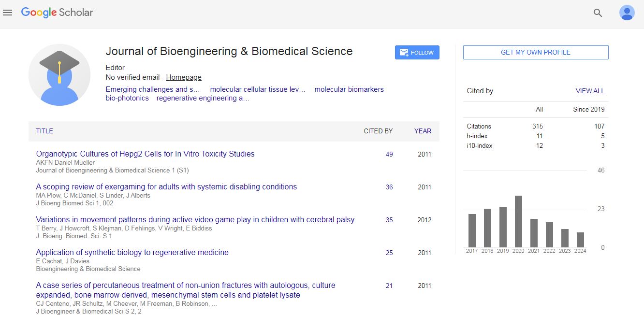The image size is (644, 315).
Task: Sort publications by Cited By column
Action: click(x=378, y=131)
